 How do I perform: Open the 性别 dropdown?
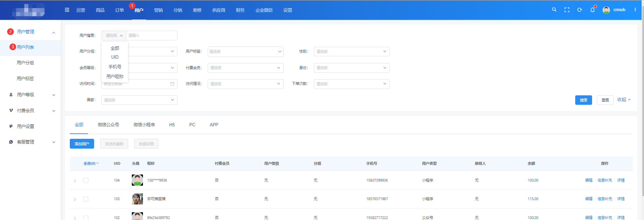(352, 52)
